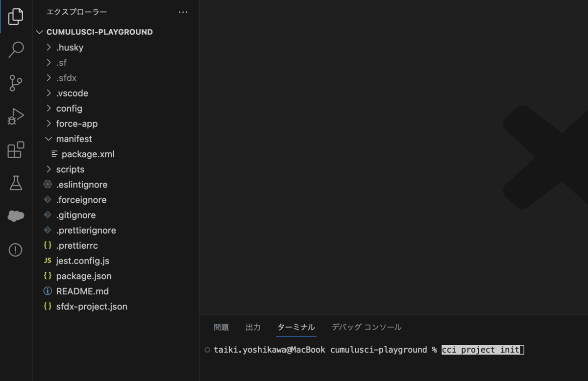The height and width of the screenshot is (381, 588).
Task: Open the Salesforce cloud icon view
Action: (16, 216)
